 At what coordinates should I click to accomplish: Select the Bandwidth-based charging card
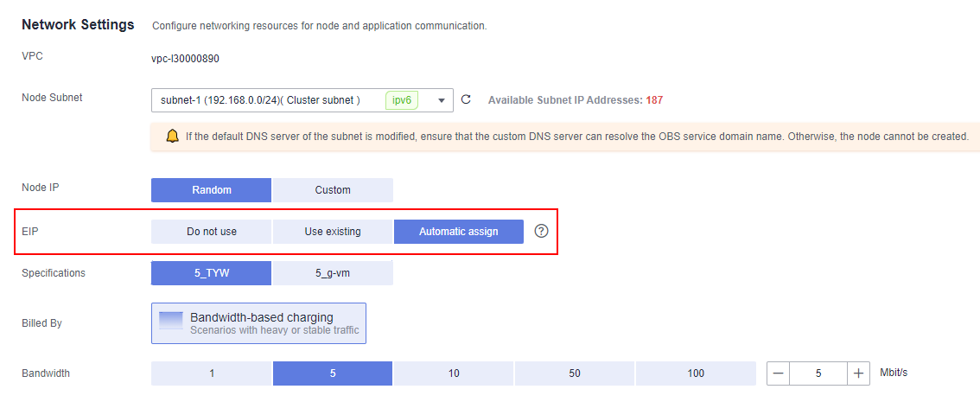click(258, 323)
